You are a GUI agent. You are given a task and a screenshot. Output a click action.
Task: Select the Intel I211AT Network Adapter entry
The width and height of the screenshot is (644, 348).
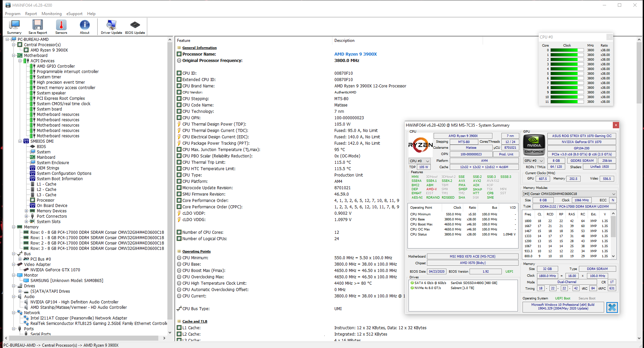(79, 318)
